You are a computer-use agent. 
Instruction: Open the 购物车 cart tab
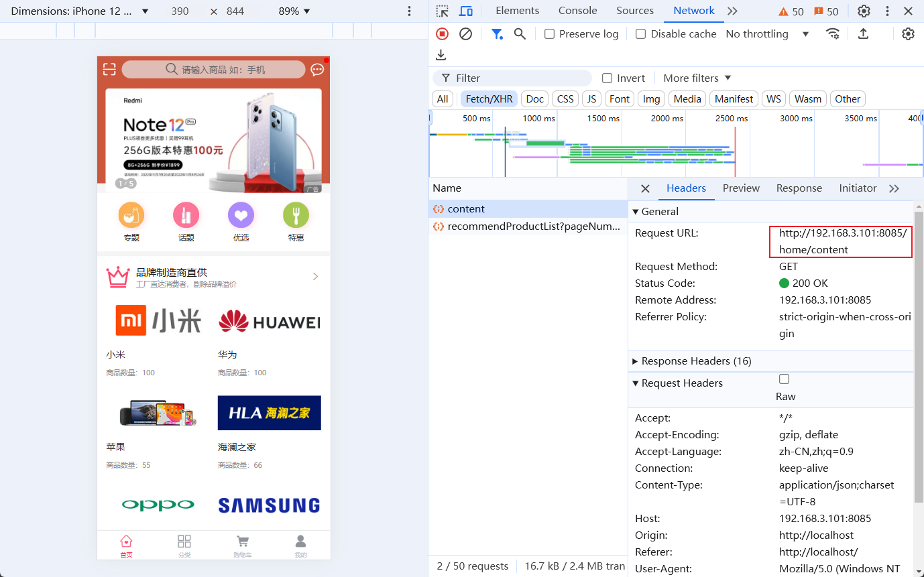click(243, 546)
